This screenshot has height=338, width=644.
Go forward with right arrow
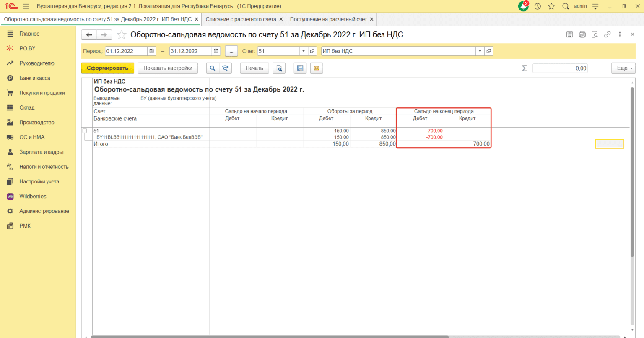pos(104,35)
